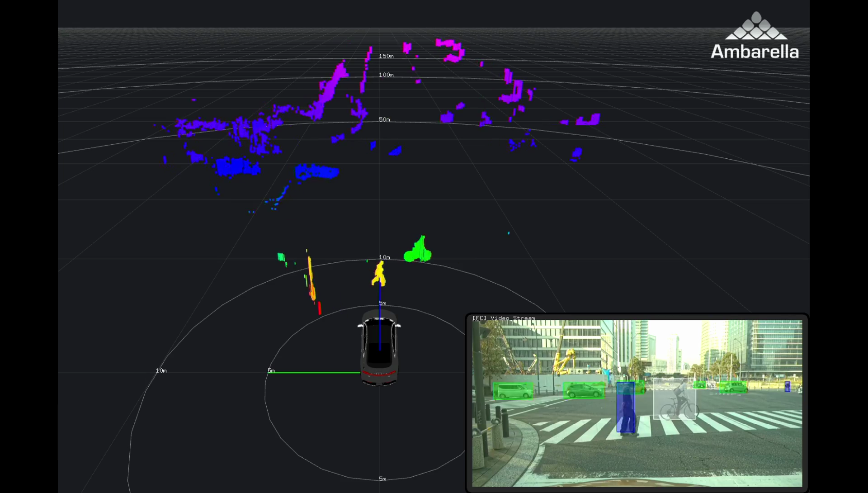Click the leftmost green van detection box
This screenshot has width=868, height=493.
(513, 391)
